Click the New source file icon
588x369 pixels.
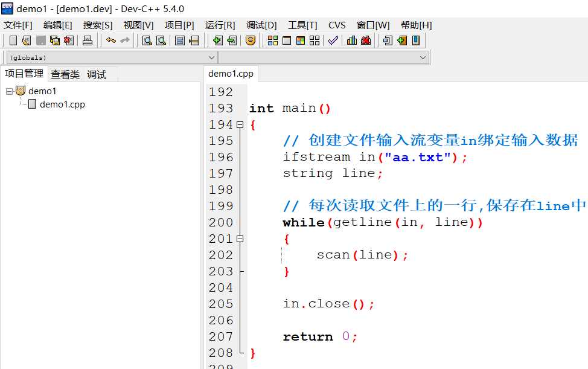[x=13, y=40]
